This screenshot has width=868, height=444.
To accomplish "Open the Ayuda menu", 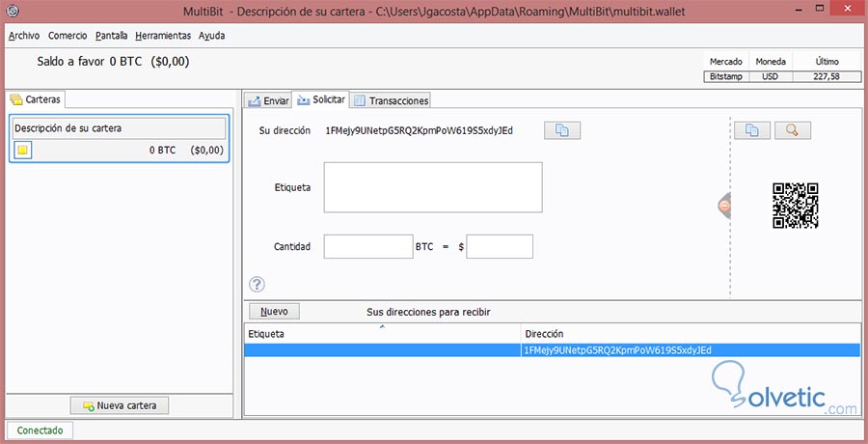I will click(212, 36).
